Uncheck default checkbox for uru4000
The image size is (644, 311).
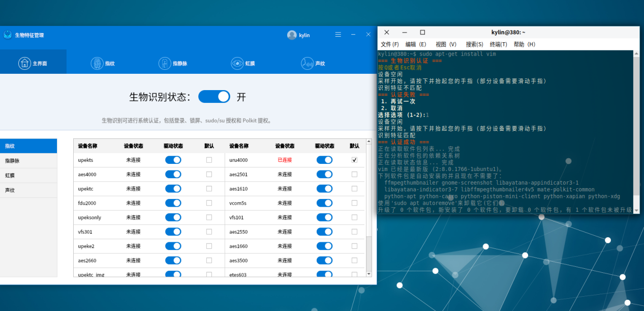coord(354,160)
